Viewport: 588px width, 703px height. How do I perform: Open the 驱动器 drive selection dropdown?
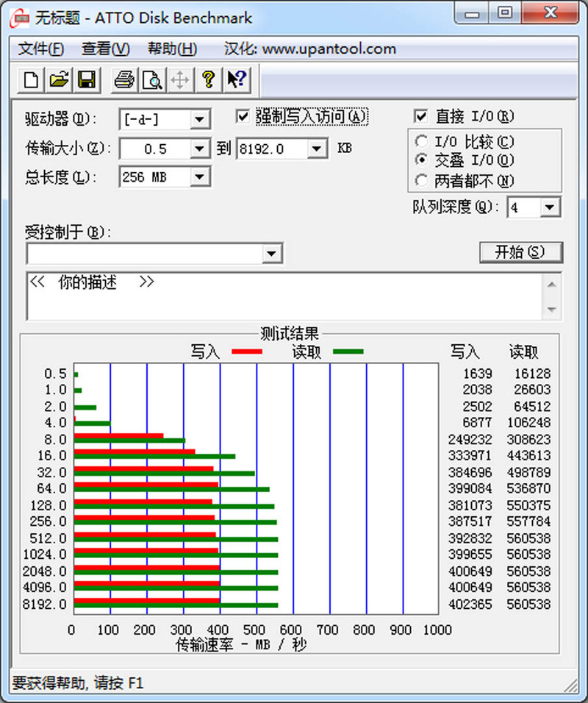[200, 118]
